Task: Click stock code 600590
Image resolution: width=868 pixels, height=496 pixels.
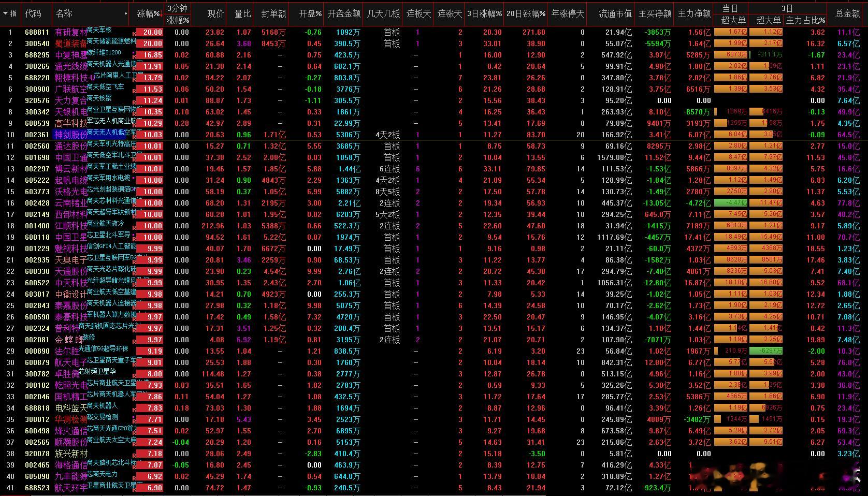Action: [37, 317]
